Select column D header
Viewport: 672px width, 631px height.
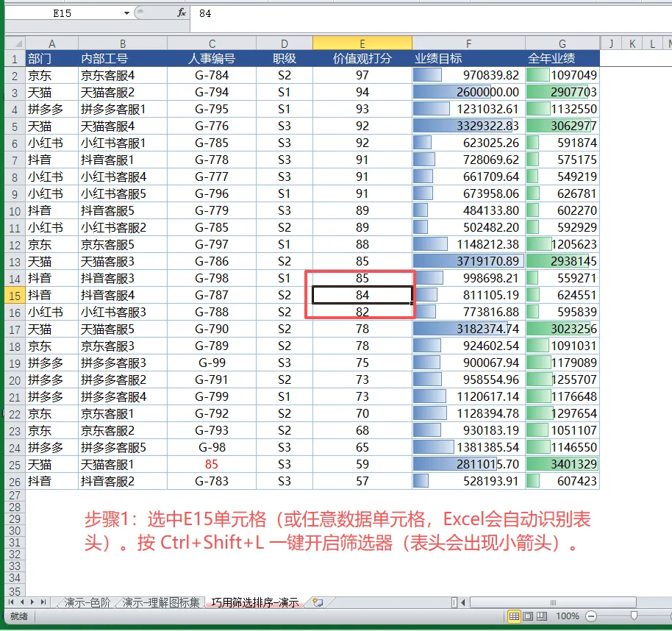[x=285, y=43]
